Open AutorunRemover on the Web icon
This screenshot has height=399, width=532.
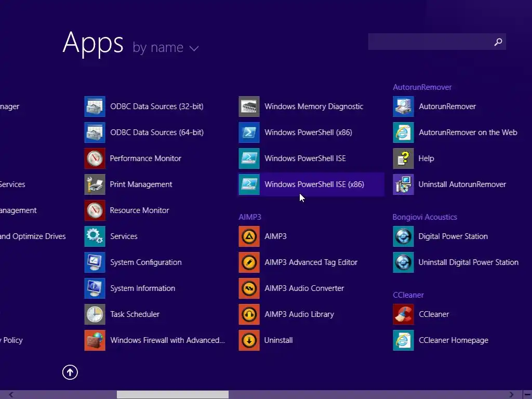403,132
